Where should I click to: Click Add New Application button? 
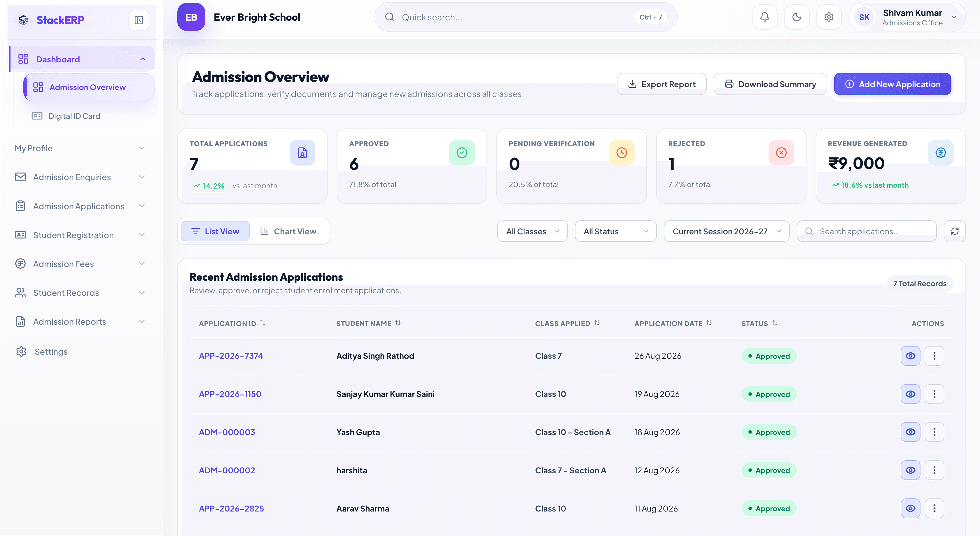[892, 84]
